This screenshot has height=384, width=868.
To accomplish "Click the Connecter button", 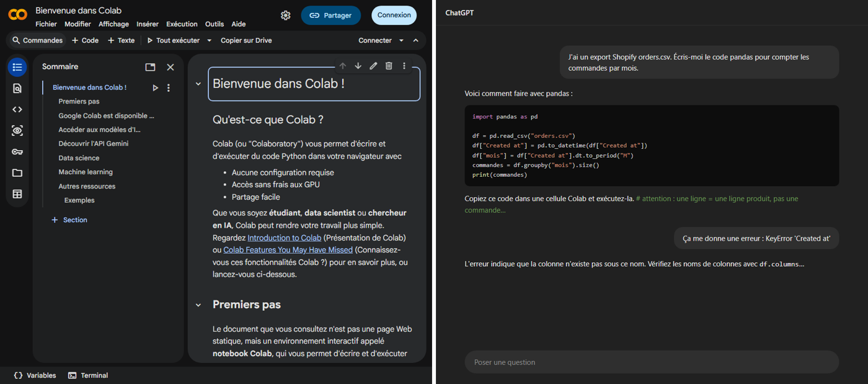I will click(x=375, y=40).
